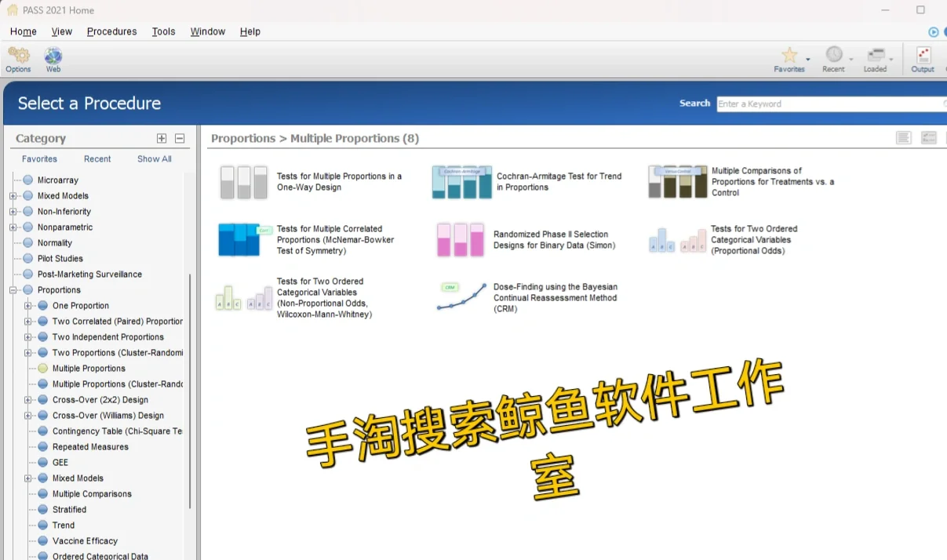Select the Normality category bullet
Image resolution: width=947 pixels, height=560 pixels.
(x=28, y=242)
